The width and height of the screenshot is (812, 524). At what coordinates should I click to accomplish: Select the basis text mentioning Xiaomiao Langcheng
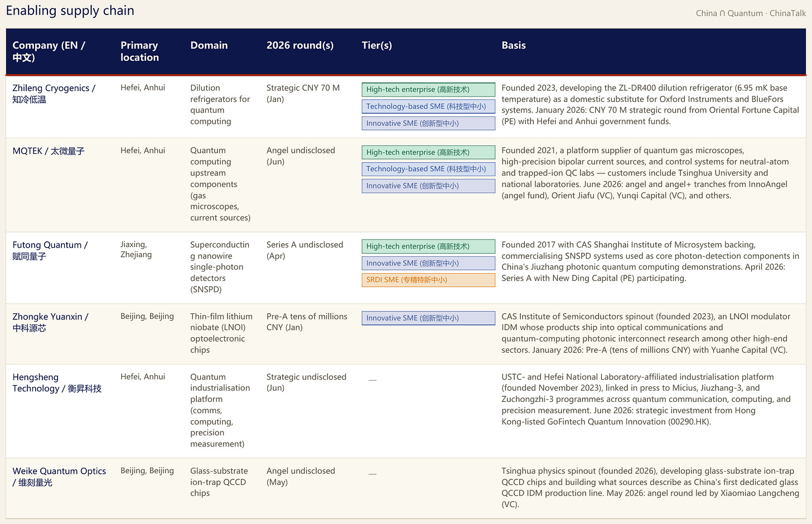click(x=650, y=488)
